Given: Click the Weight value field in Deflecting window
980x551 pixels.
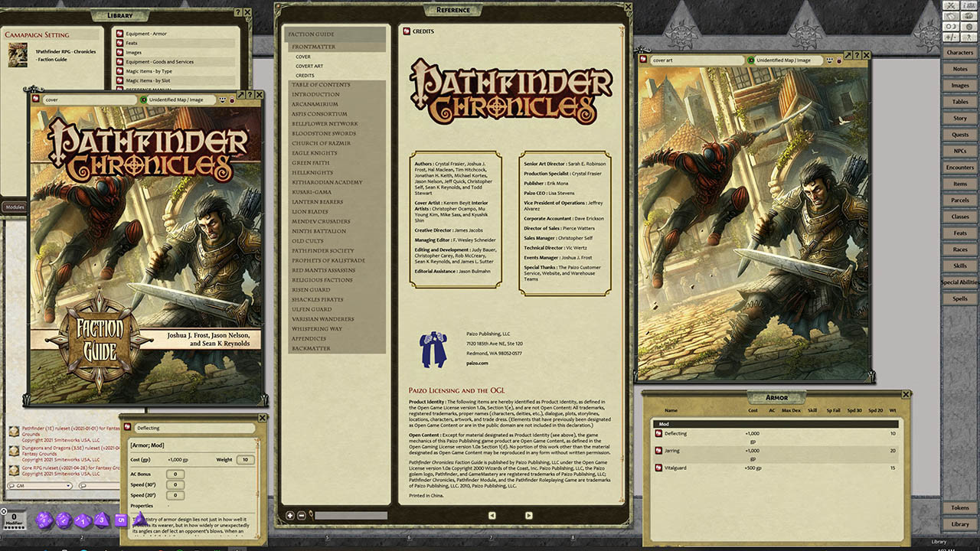Looking at the screenshot, I should (x=245, y=460).
